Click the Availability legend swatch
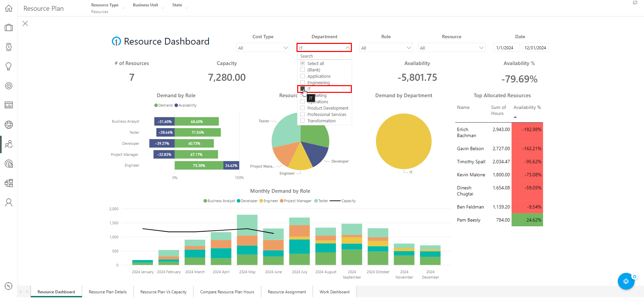This screenshot has width=644, height=299. pos(176,105)
